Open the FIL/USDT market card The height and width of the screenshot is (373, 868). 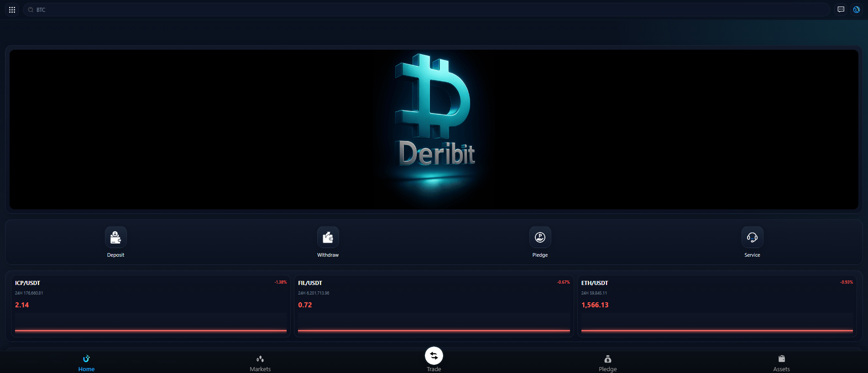click(434, 306)
